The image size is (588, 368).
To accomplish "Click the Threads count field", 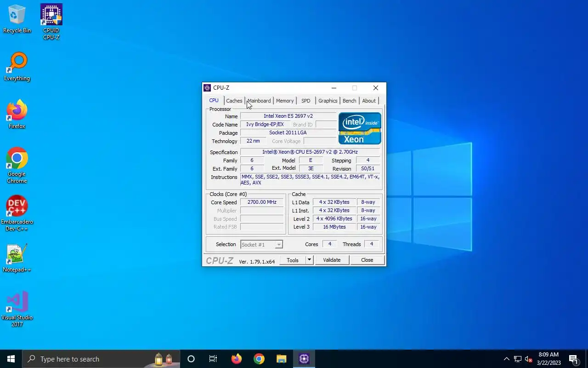I will point(372,244).
